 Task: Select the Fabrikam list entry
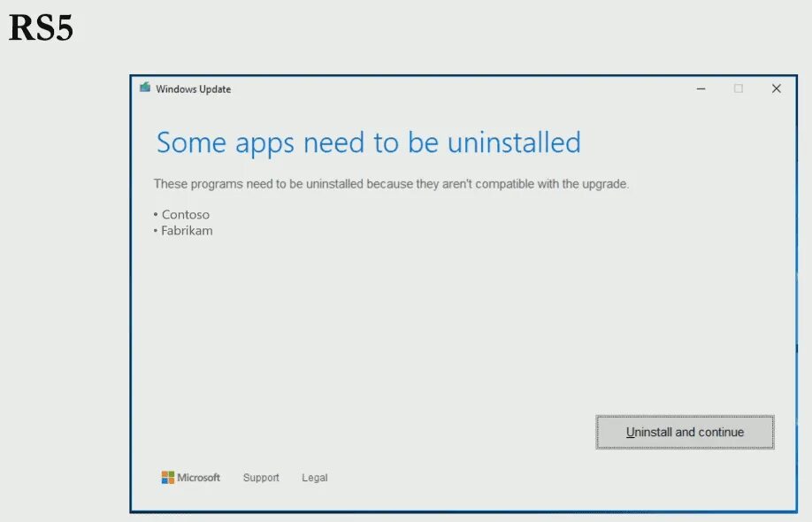(x=183, y=230)
